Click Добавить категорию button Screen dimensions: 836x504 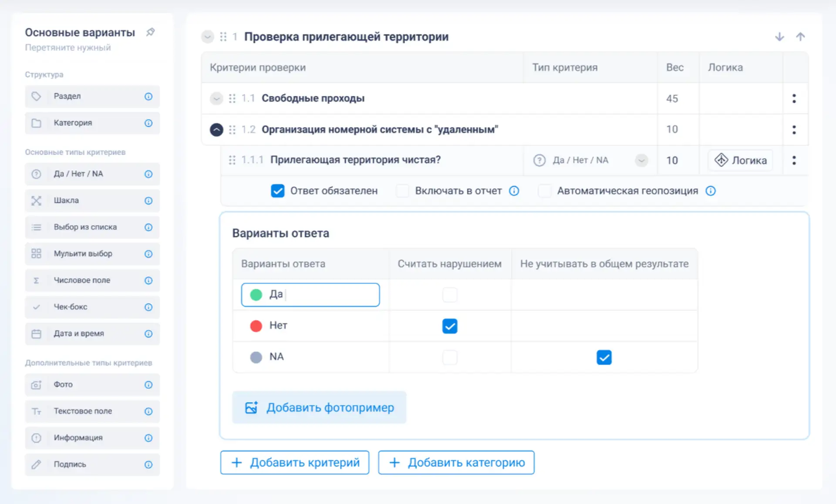click(456, 462)
